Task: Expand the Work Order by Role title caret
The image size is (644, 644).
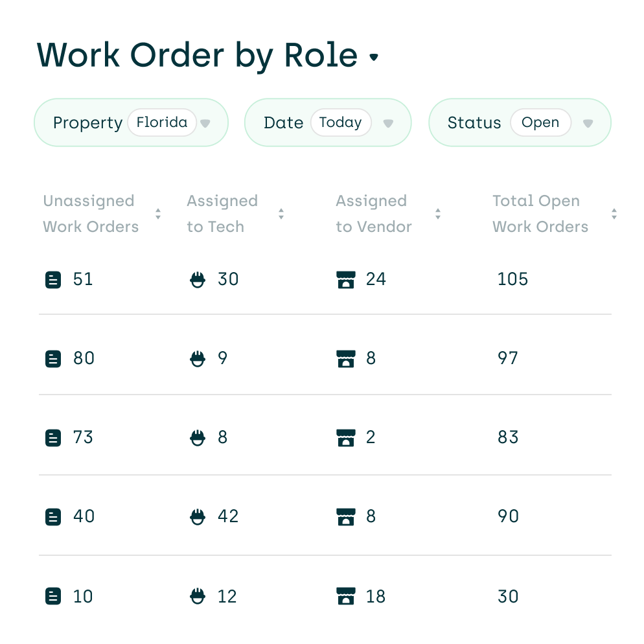Action: tap(374, 58)
